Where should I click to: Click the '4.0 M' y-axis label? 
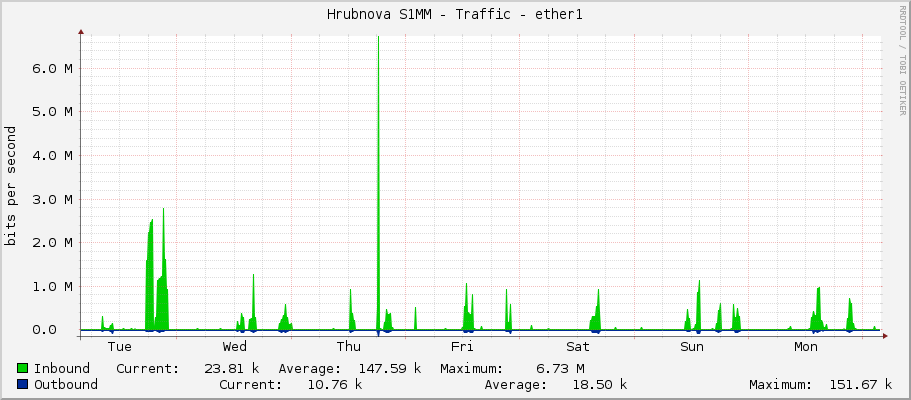[52, 156]
